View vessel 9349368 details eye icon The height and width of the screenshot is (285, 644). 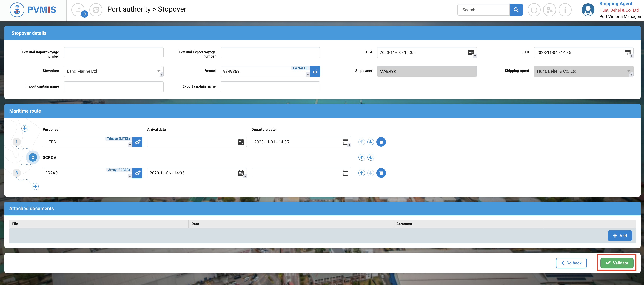point(315,72)
